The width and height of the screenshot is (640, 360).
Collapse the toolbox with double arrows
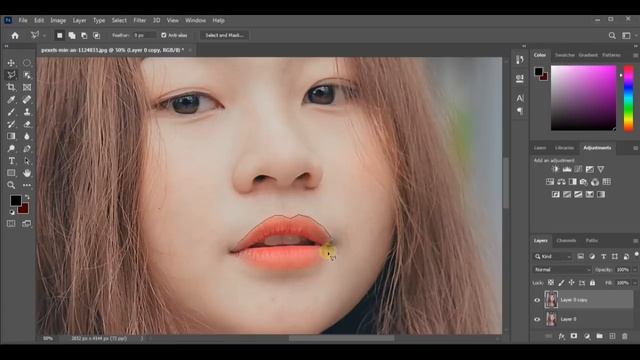pyautogui.click(x=6, y=46)
